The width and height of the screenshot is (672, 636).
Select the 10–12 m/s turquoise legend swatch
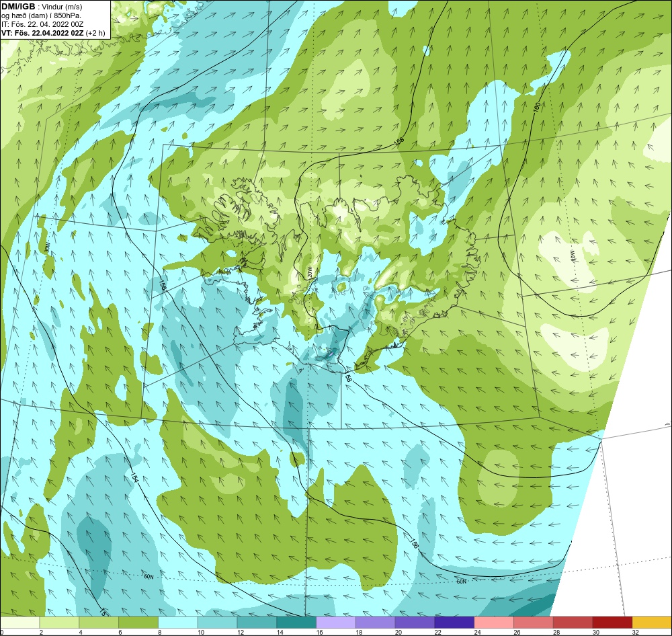[x=217, y=623]
